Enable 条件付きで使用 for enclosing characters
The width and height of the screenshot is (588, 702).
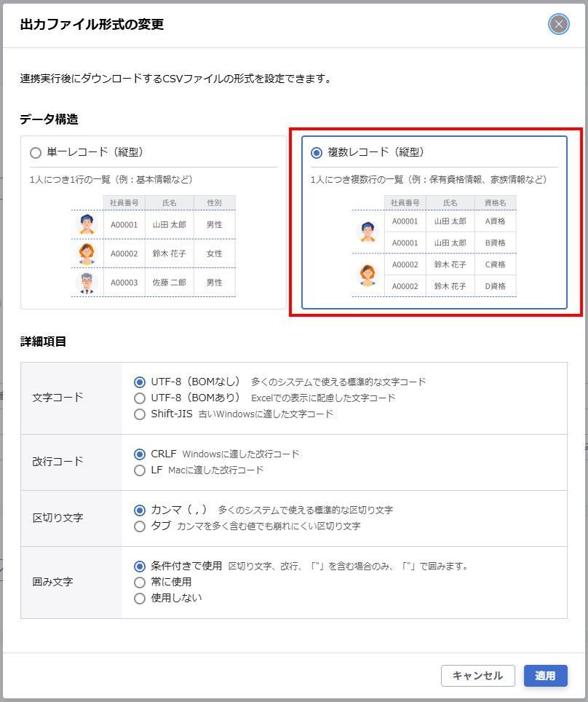(140, 566)
